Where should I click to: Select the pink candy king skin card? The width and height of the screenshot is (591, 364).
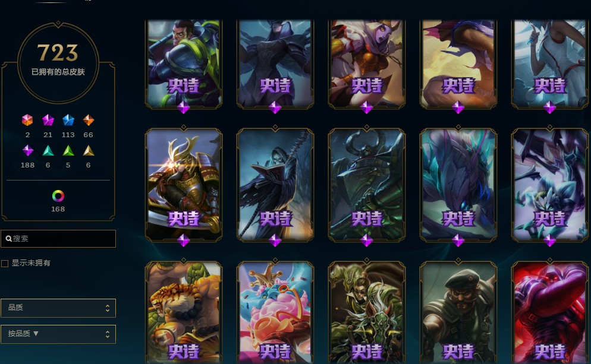pos(275,312)
